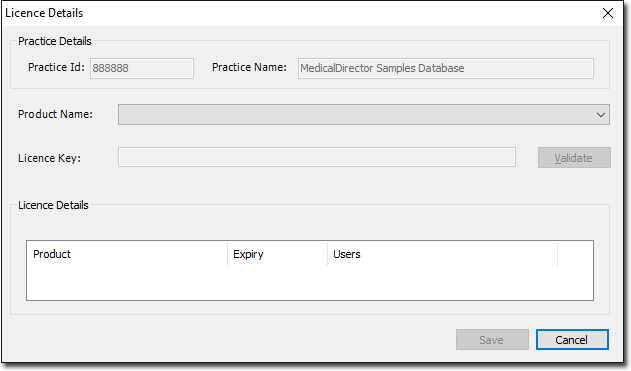Click the Practice Id label

[x=56, y=67]
